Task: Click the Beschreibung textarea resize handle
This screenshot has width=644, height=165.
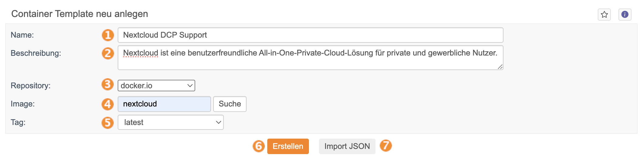Action: [x=500, y=67]
